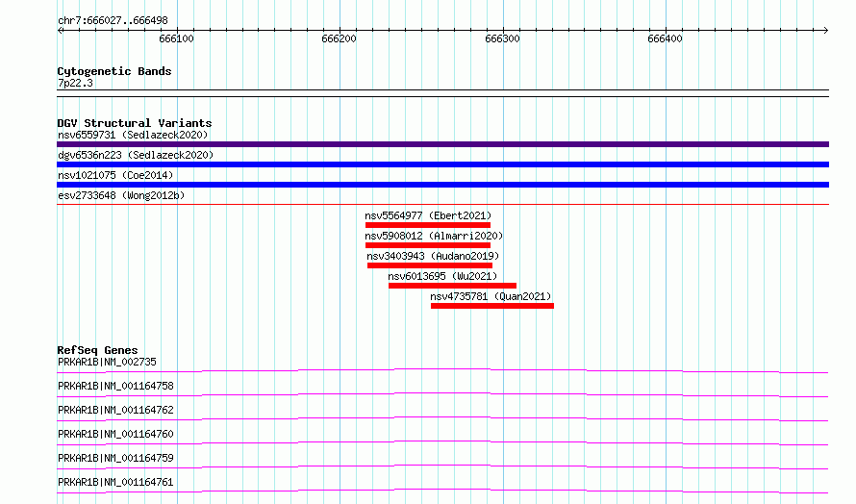
Task: Open the PRKAR1B|NM_001164761 gene label
Action: (115, 482)
